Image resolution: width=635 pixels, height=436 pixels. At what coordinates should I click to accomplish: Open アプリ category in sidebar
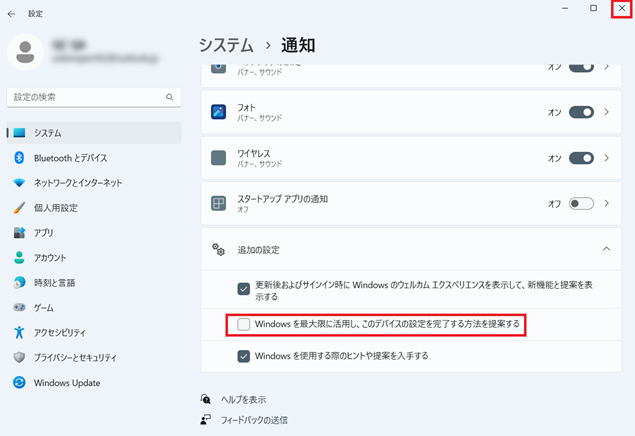tap(94, 233)
